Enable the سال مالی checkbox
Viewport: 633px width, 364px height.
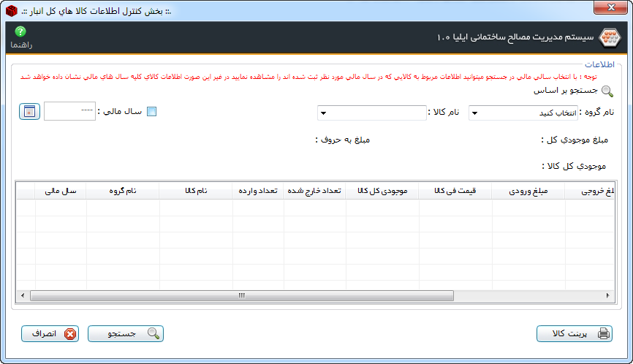(x=152, y=112)
